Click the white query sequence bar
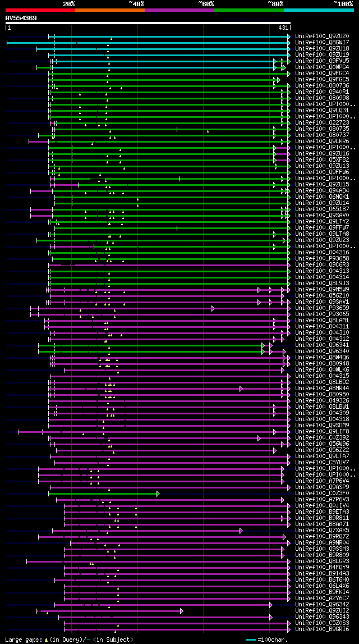Image resolution: width=359 pixels, height=644 pixels. click(x=148, y=23)
